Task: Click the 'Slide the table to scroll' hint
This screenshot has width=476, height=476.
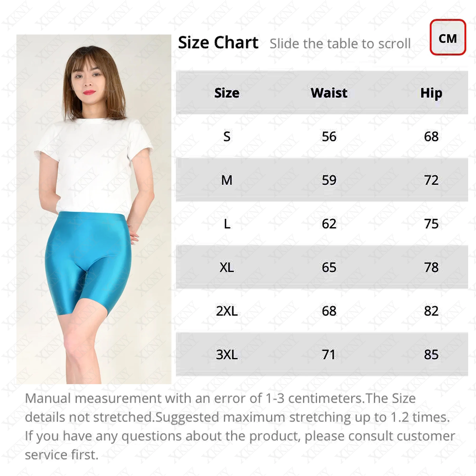Action: pyautogui.click(x=340, y=44)
